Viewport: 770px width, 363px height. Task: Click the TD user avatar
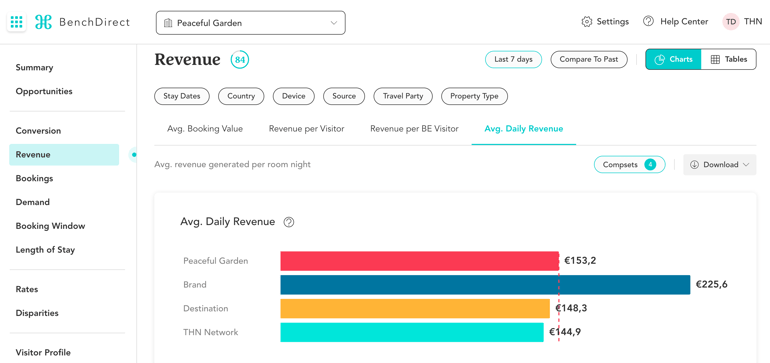pos(731,22)
